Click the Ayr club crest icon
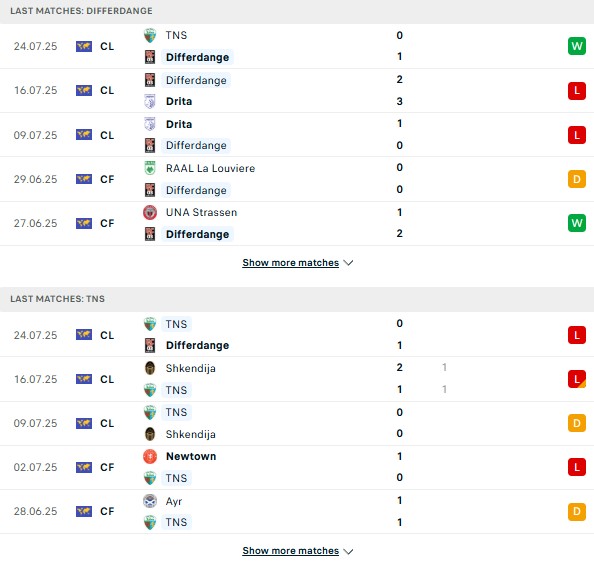The height and width of the screenshot is (570, 594). [150, 501]
